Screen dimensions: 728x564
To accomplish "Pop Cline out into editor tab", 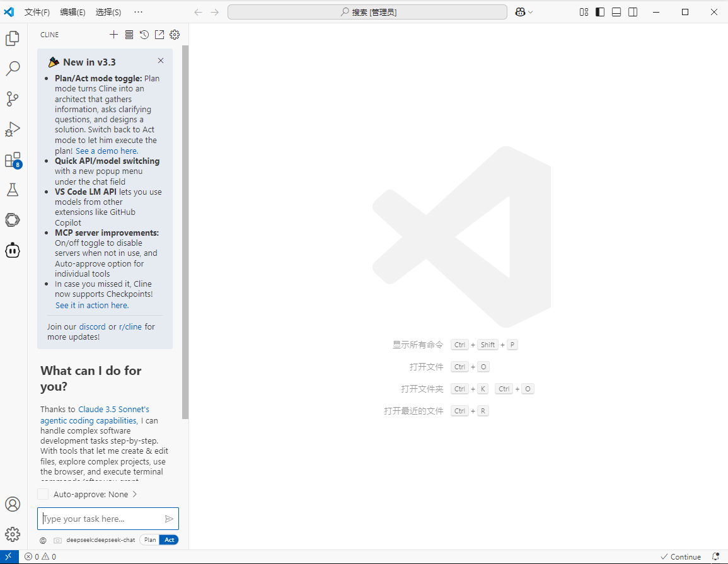I will point(159,35).
